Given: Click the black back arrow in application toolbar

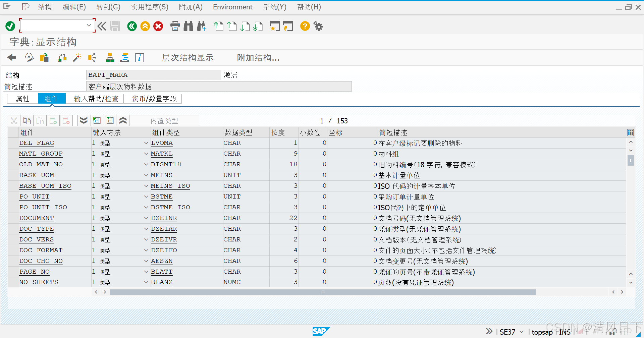Looking at the screenshot, I should (x=12, y=58).
